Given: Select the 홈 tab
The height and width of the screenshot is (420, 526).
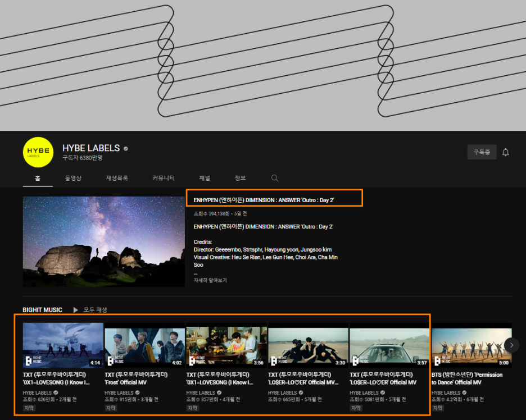Looking at the screenshot, I should coord(38,178).
